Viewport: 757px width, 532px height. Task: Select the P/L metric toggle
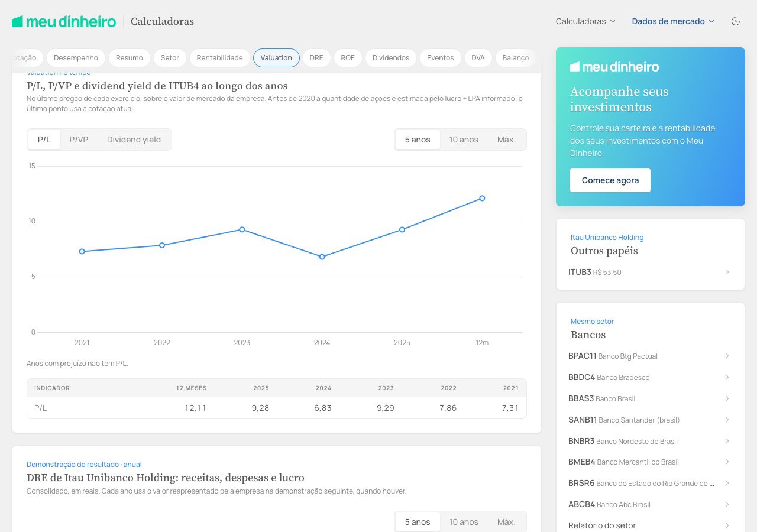pyautogui.click(x=44, y=140)
